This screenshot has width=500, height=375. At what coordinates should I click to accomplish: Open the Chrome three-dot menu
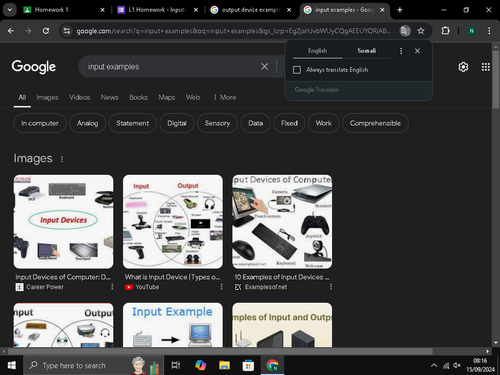[x=489, y=31]
